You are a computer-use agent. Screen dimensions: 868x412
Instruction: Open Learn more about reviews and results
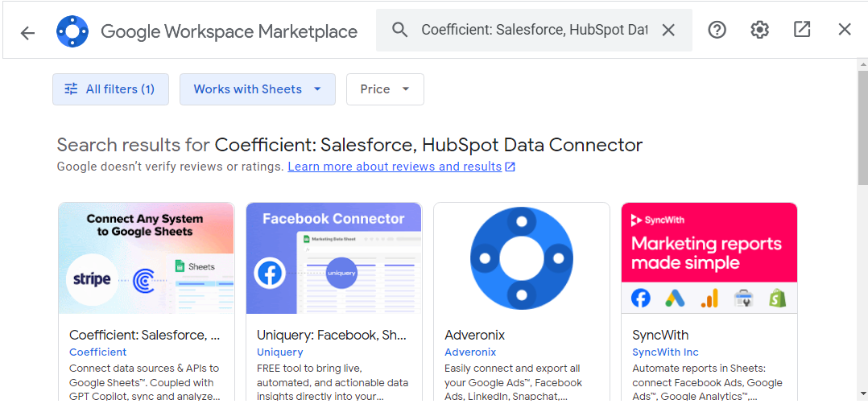tap(395, 167)
